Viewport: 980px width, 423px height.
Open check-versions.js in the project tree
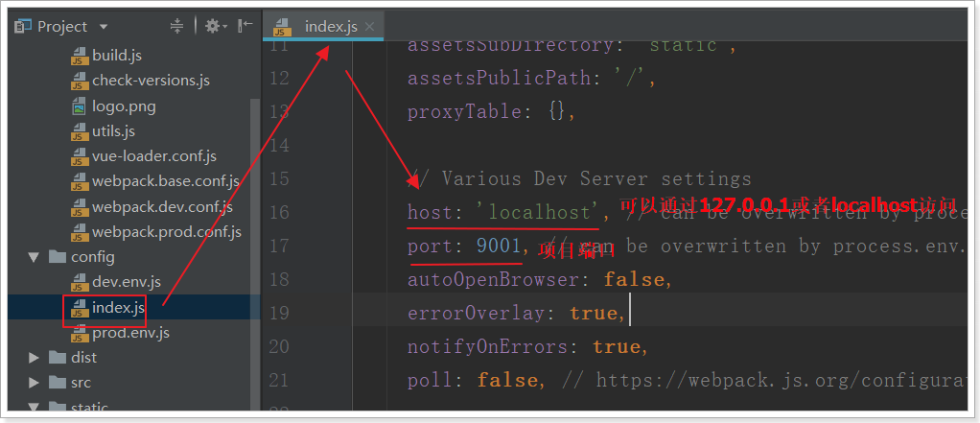[151, 81]
